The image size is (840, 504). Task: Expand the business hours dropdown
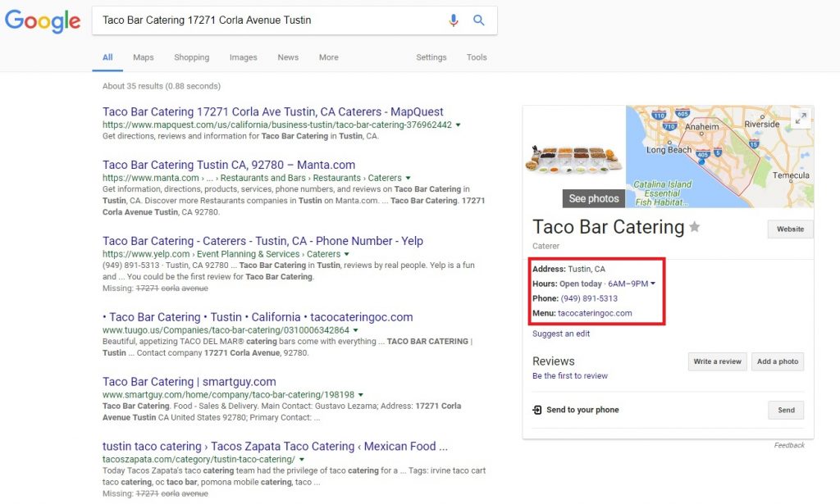[652, 284]
